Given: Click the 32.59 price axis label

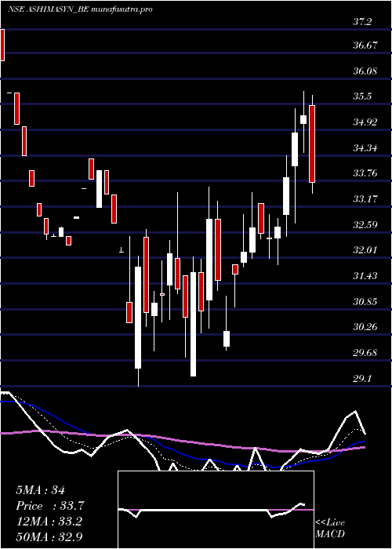Looking at the screenshot, I should point(365,224).
